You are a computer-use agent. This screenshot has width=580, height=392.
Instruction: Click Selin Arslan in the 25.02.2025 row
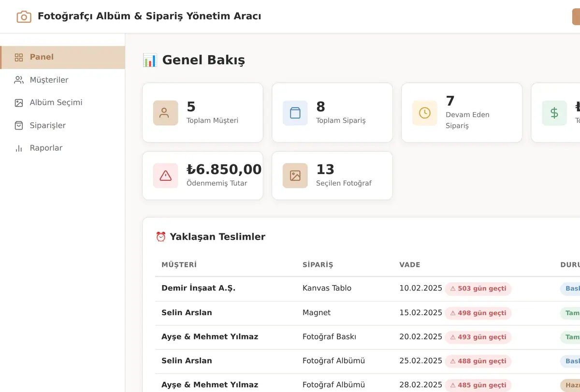coord(187,361)
